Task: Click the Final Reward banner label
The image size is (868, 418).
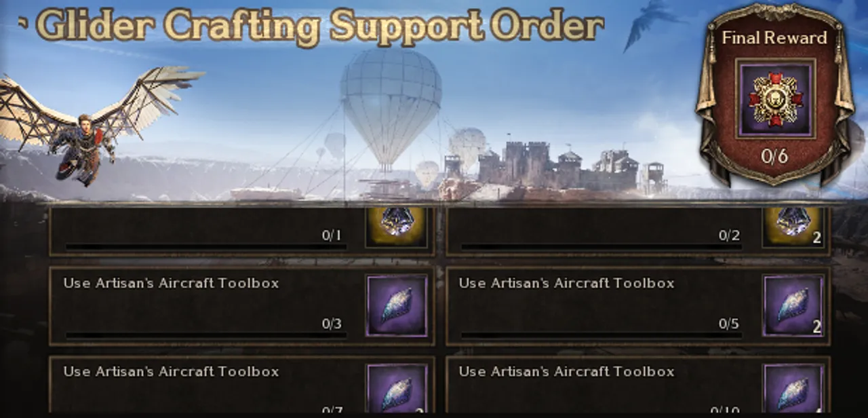Action: 774,38
